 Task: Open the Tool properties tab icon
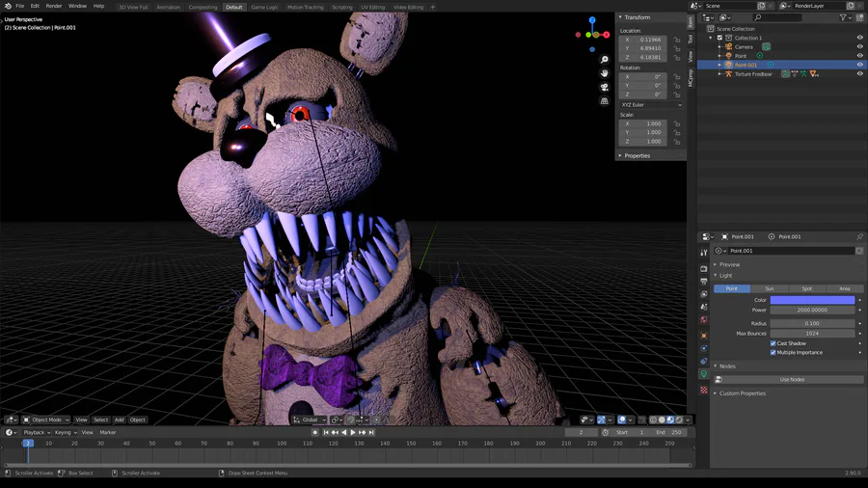pos(704,253)
